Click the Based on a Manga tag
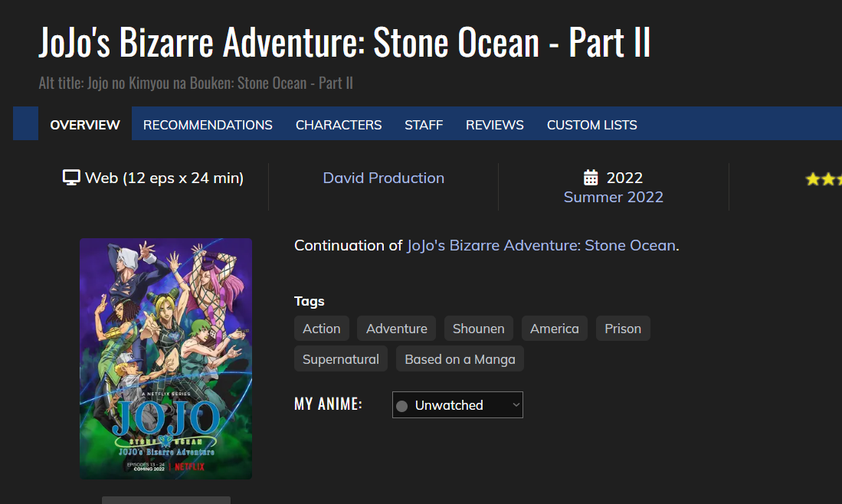842x504 pixels. tap(460, 359)
